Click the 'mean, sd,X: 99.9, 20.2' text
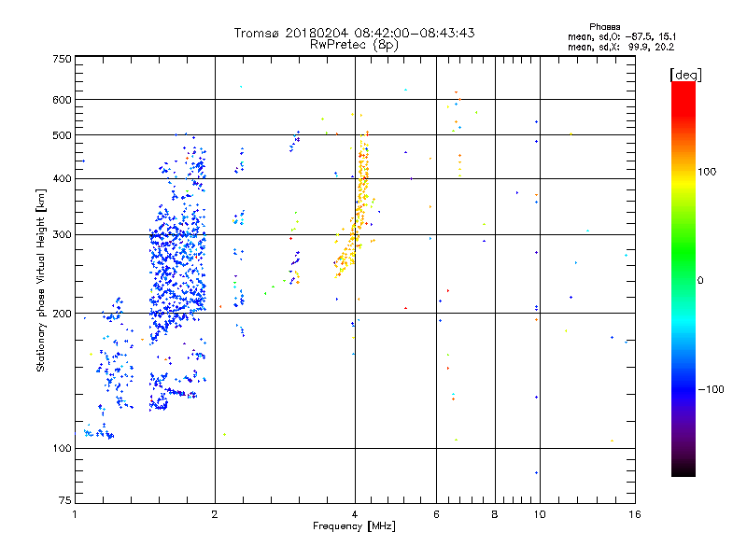This screenshot has width=747, height=560. pos(621,47)
